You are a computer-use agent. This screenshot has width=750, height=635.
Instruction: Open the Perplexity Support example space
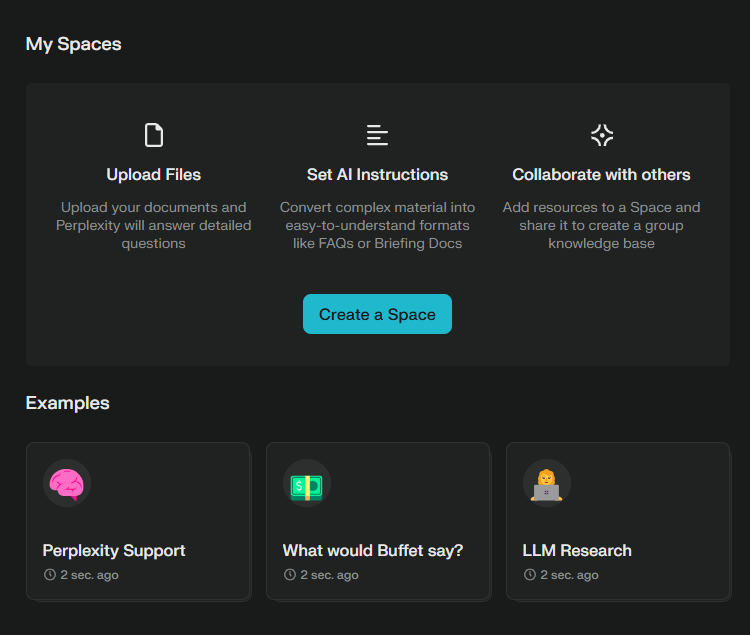pyautogui.click(x=138, y=521)
